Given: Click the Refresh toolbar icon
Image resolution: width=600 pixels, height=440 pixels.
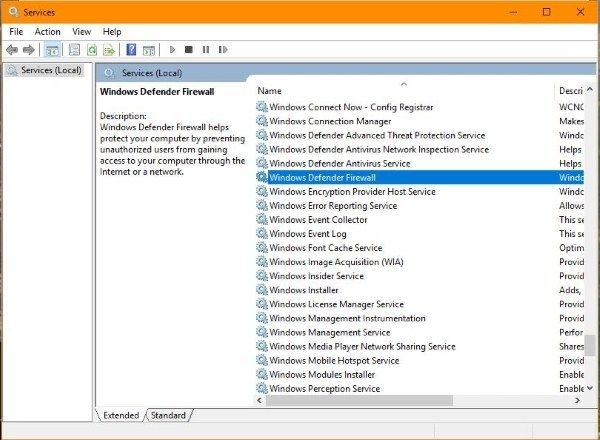Looking at the screenshot, I should [92, 49].
